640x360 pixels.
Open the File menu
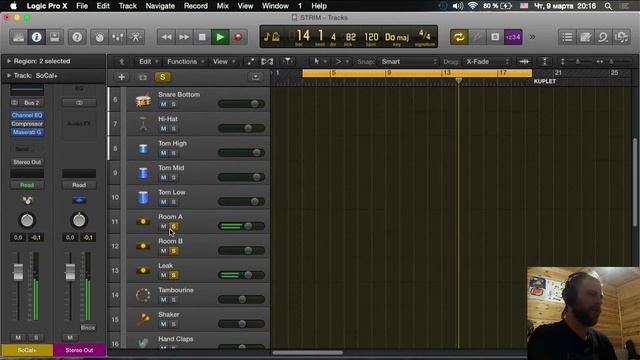click(x=82, y=6)
